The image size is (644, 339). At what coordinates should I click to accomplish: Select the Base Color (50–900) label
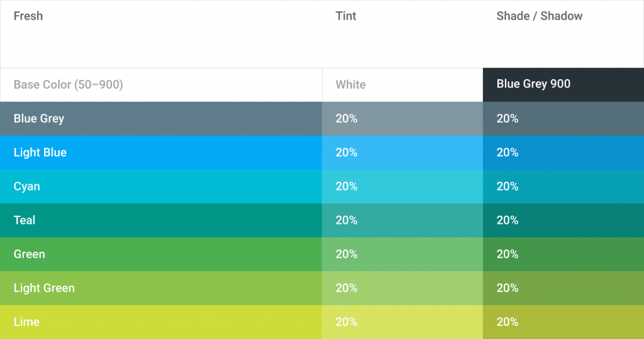[68, 84]
